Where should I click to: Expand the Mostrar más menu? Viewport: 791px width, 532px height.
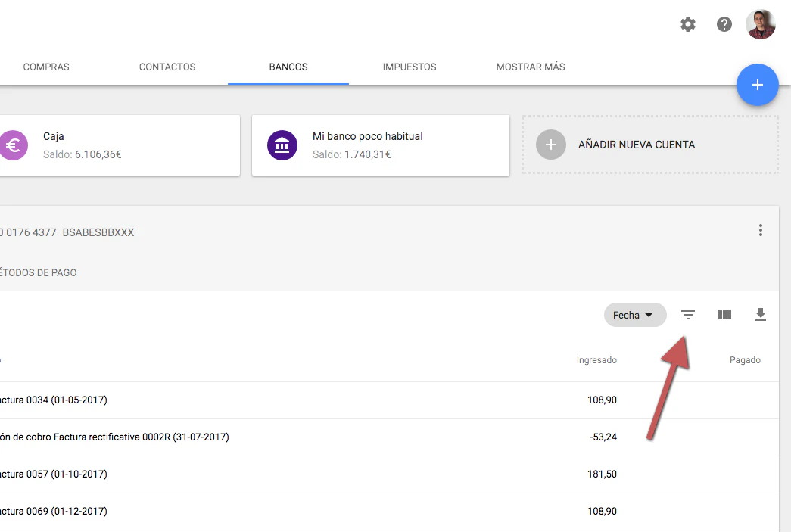pos(531,67)
